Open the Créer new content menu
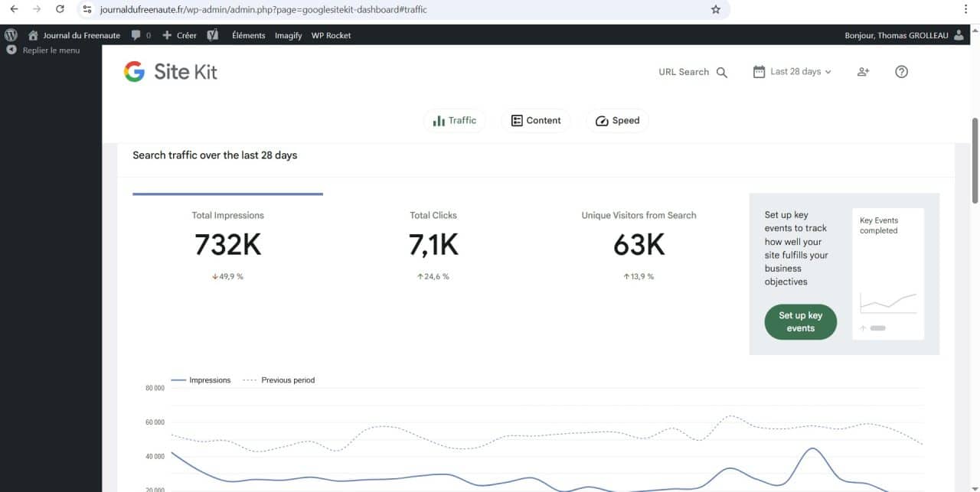This screenshot has height=492, width=980. [x=180, y=35]
